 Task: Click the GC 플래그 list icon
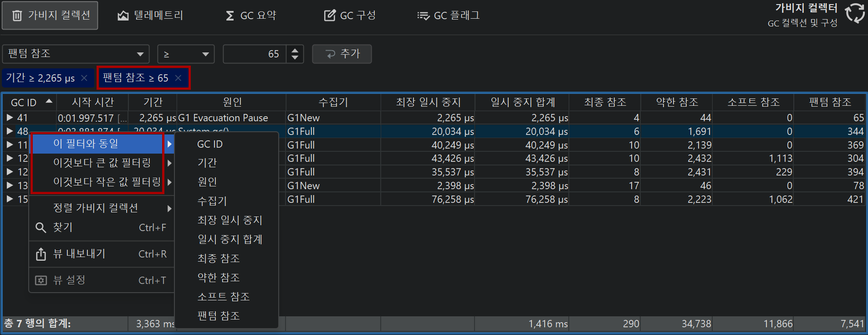(x=423, y=16)
